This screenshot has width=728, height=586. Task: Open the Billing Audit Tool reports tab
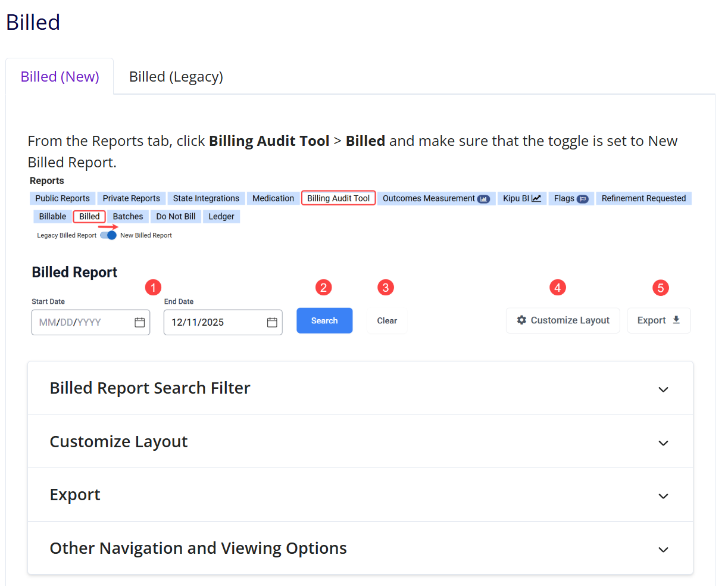[338, 198]
